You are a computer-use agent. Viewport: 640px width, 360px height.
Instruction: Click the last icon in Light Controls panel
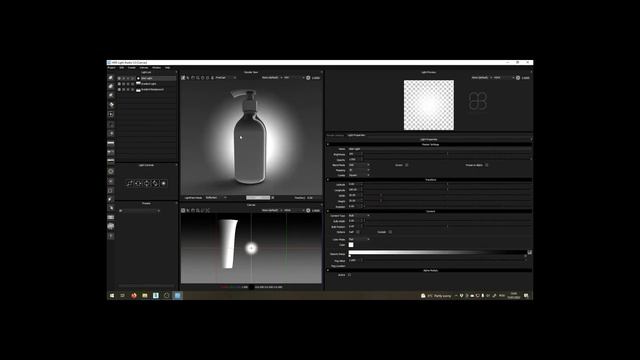[x=164, y=183]
